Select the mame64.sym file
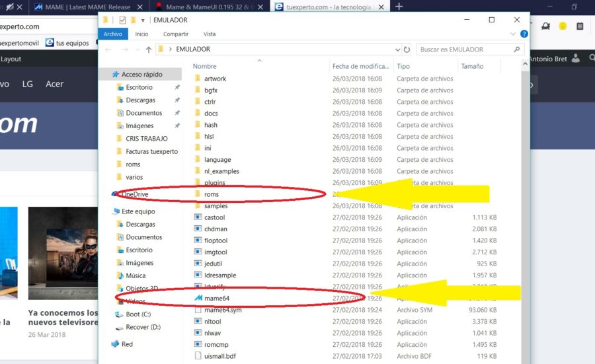Image resolution: width=595 pixels, height=364 pixels. tap(223, 310)
